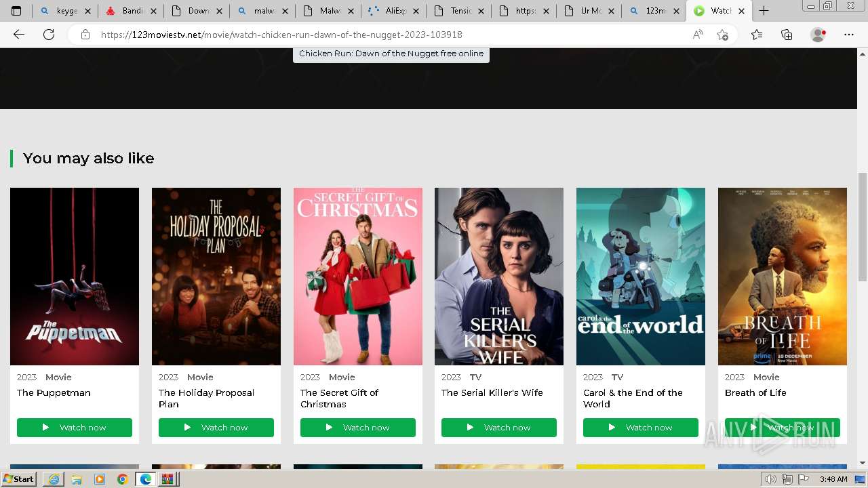Watch The Puppetman now

(x=75, y=428)
